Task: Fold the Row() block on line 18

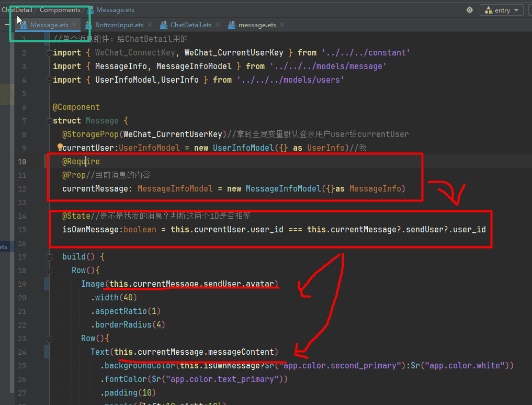Action: pyautogui.click(x=49, y=271)
